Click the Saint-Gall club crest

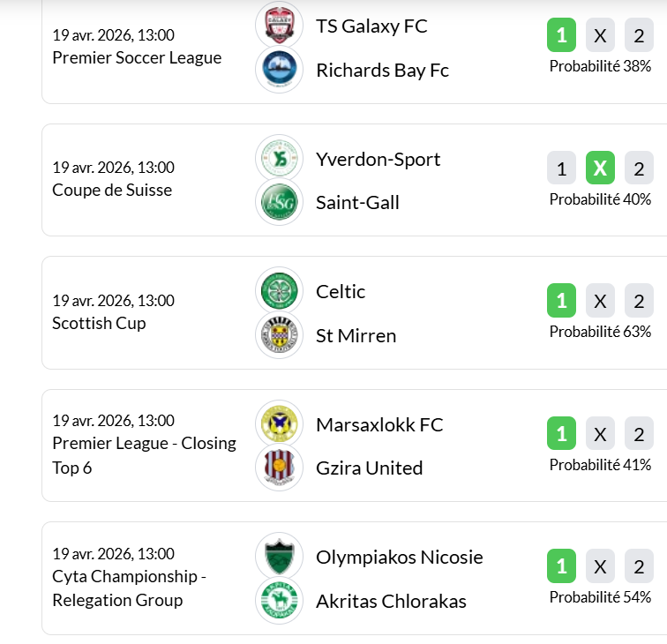coord(279,202)
